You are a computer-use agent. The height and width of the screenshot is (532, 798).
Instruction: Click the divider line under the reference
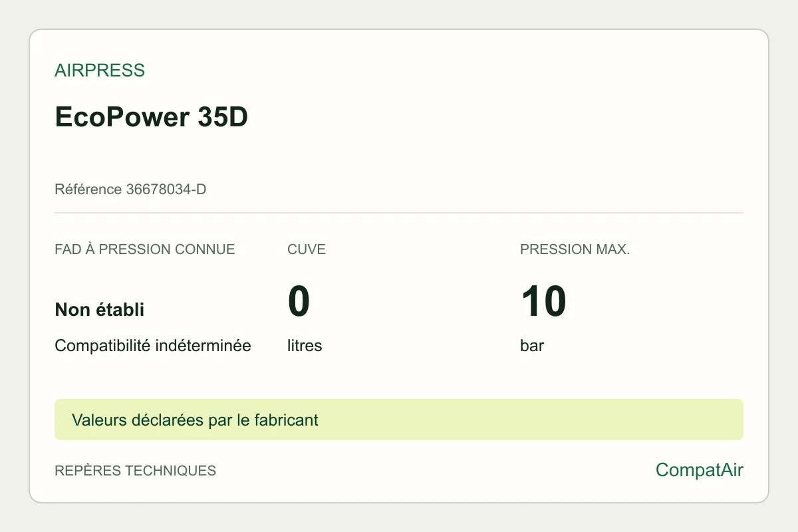[x=399, y=213]
